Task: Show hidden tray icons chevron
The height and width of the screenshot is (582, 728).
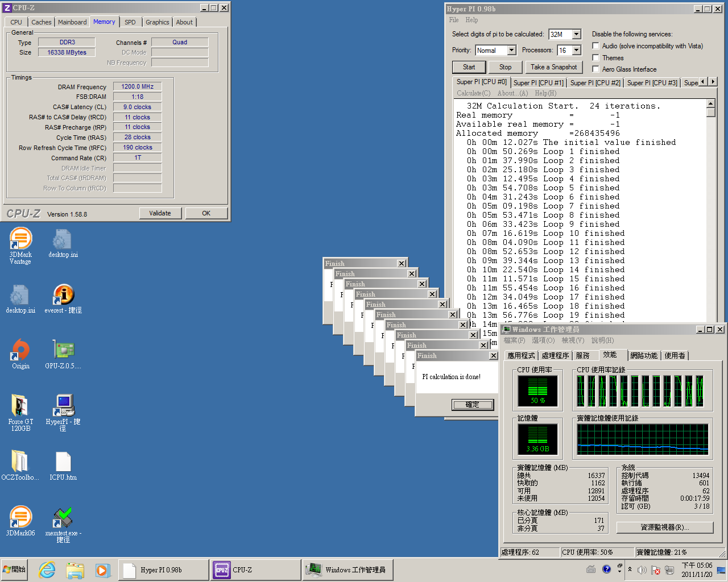Action: coord(630,569)
